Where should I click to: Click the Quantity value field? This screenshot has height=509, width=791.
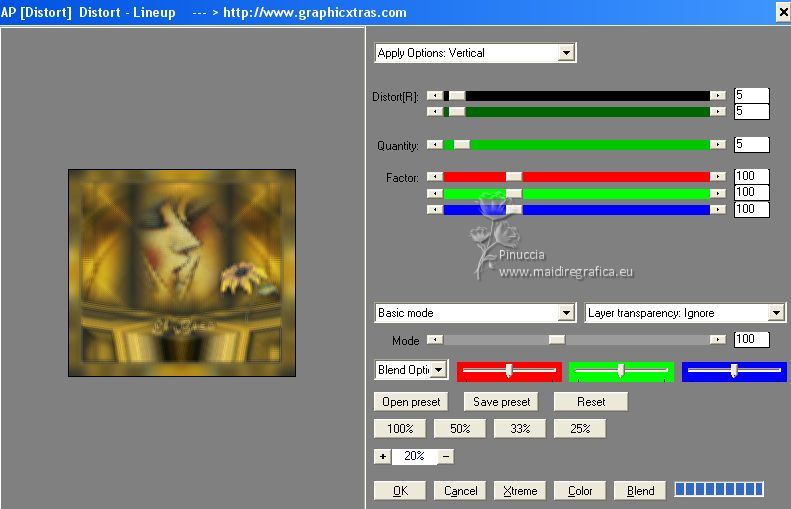point(751,145)
